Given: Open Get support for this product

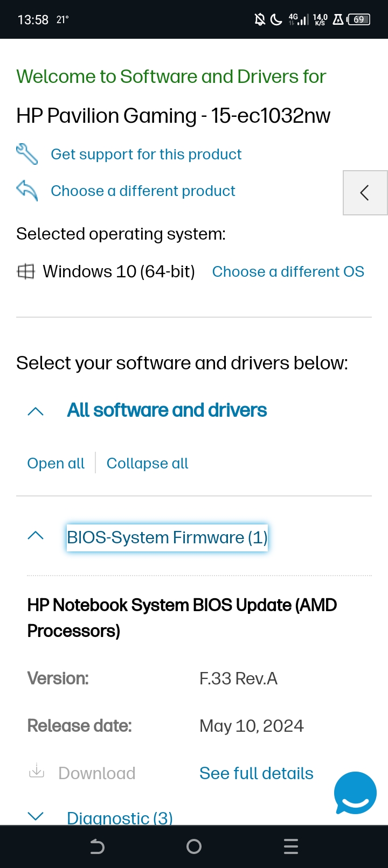Looking at the screenshot, I should click(x=145, y=154).
